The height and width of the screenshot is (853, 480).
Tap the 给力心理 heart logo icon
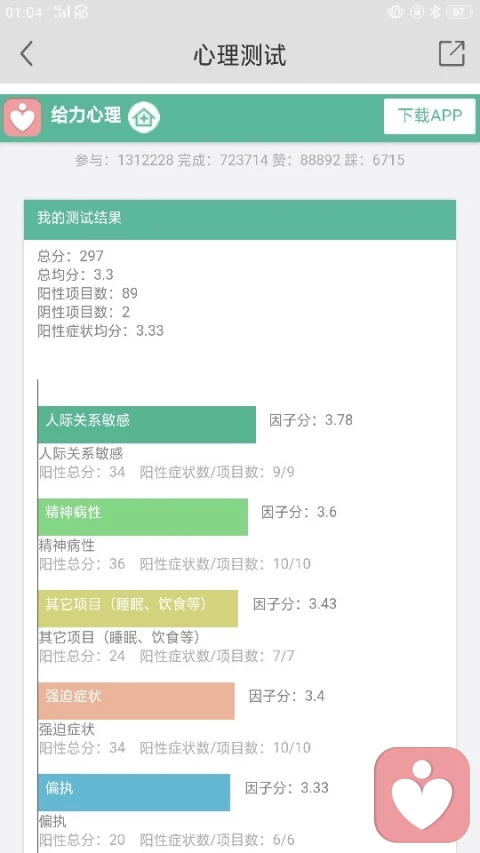[22, 117]
